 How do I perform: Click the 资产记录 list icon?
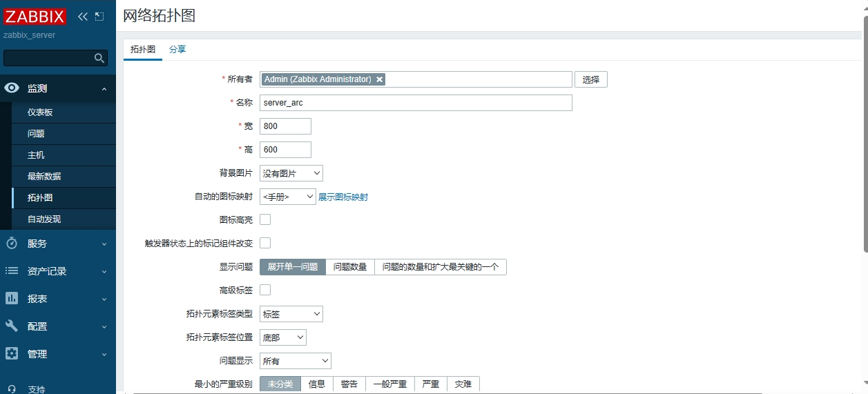[x=12, y=271]
